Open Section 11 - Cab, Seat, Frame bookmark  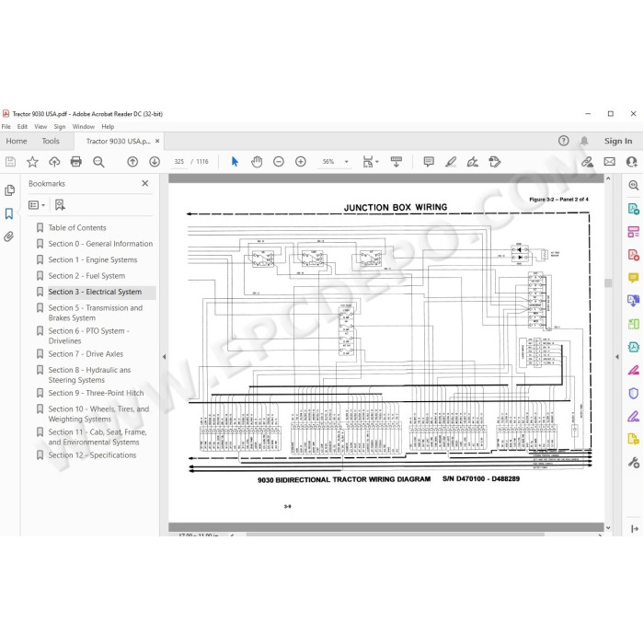98,437
